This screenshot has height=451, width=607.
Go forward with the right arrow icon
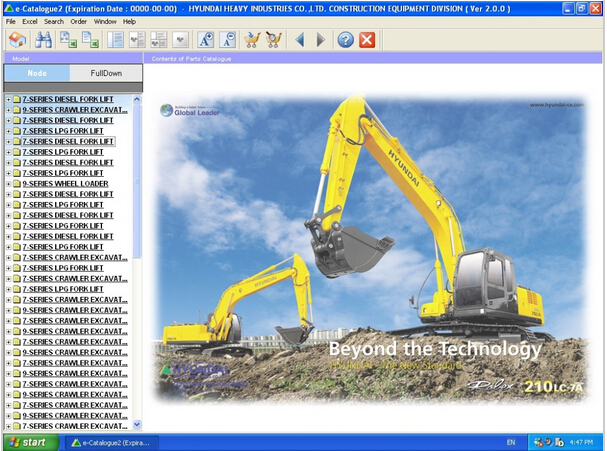coord(321,40)
